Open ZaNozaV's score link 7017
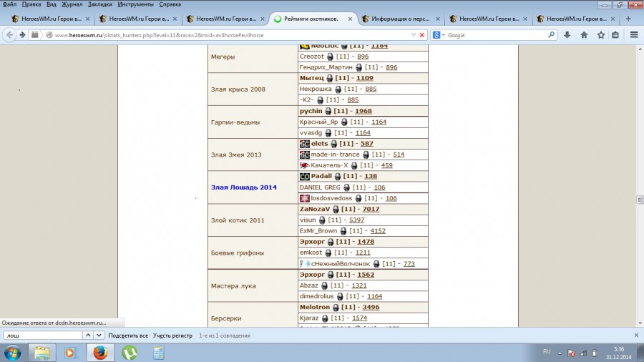 click(371, 210)
